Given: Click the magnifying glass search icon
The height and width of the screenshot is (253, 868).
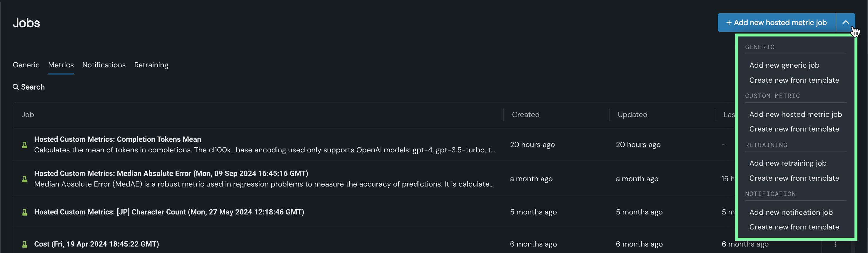Looking at the screenshot, I should [16, 87].
